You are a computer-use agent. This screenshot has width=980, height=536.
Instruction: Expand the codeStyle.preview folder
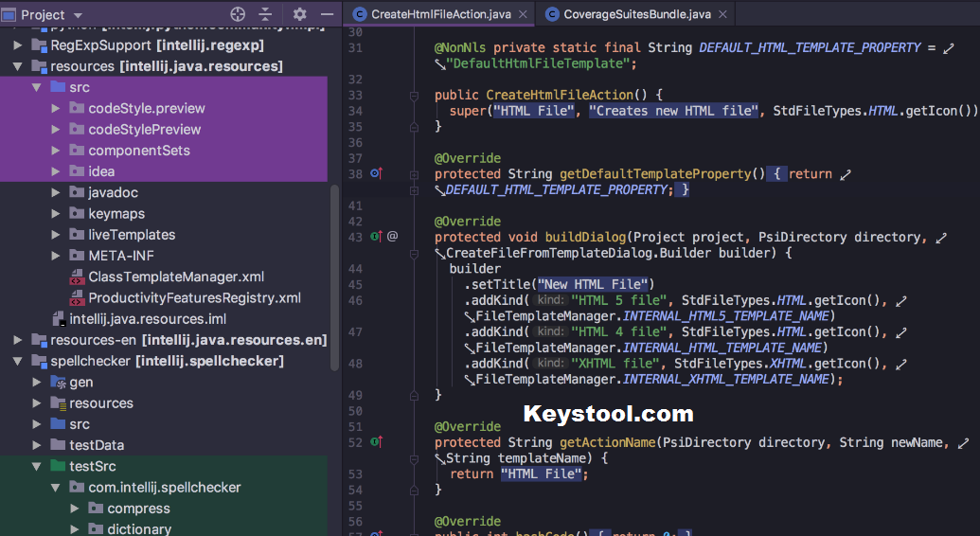tap(56, 108)
